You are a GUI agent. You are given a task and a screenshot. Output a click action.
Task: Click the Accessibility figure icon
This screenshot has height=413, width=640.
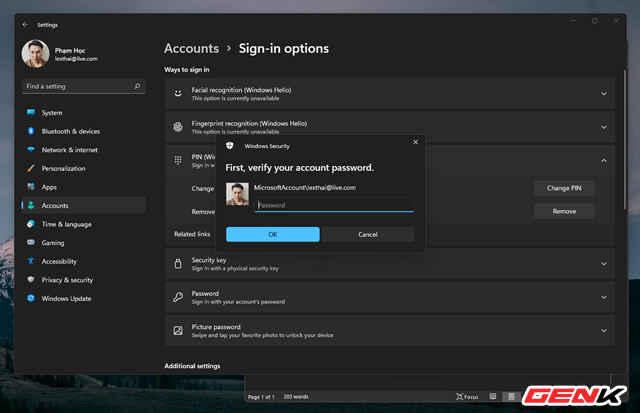(31, 261)
